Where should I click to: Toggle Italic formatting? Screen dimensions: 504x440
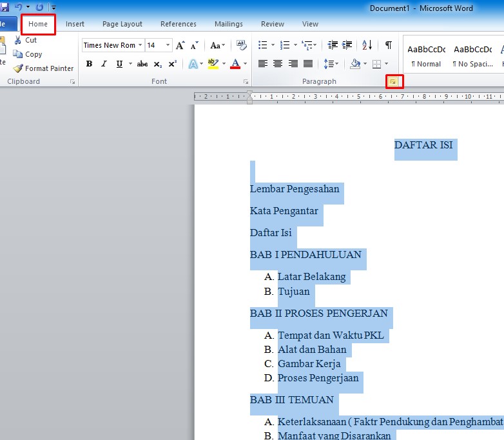pos(104,64)
